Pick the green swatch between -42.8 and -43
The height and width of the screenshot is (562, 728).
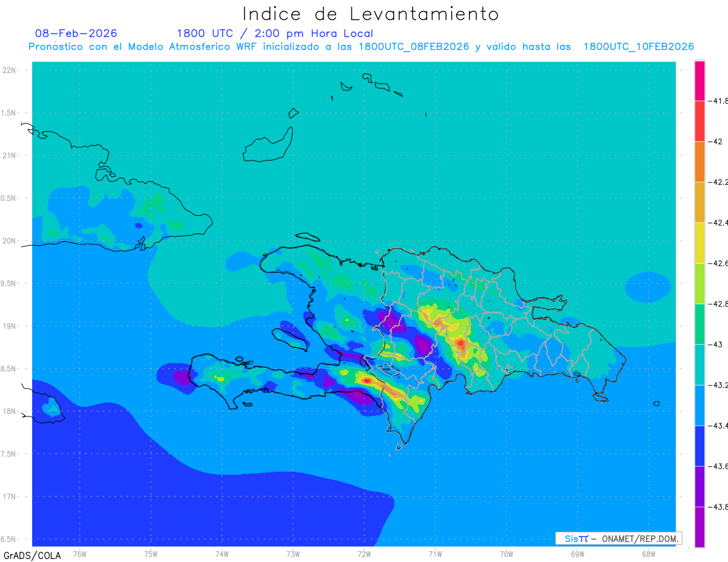pos(699,324)
